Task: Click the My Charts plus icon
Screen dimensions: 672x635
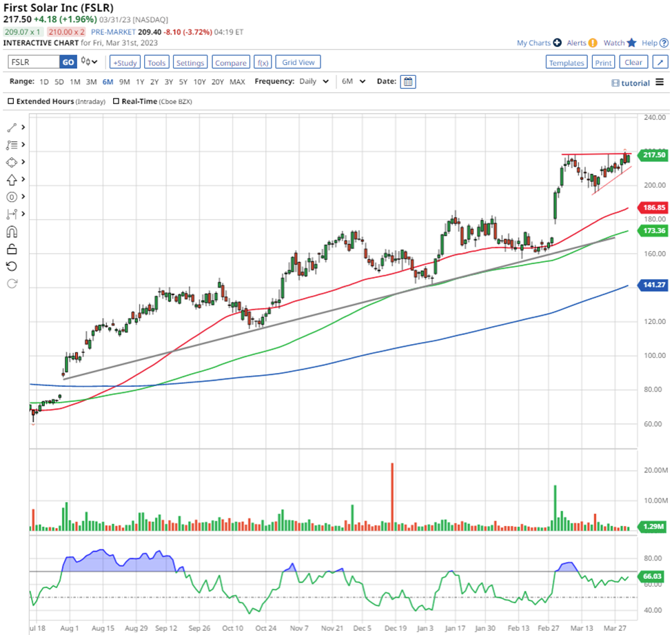Action: click(x=557, y=43)
